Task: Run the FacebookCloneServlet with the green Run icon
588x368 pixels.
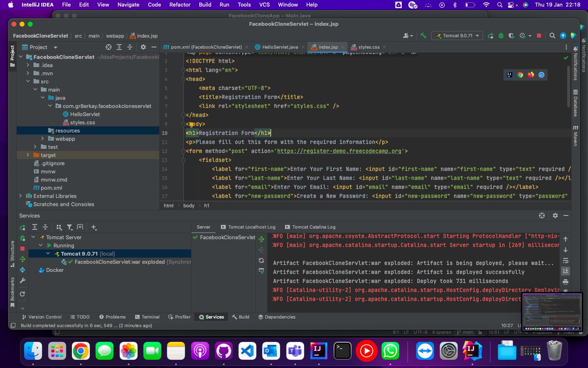Action: 490,35
